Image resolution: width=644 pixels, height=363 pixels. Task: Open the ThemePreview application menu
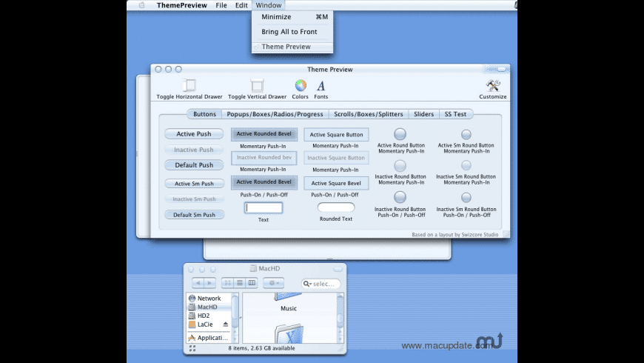(x=181, y=5)
